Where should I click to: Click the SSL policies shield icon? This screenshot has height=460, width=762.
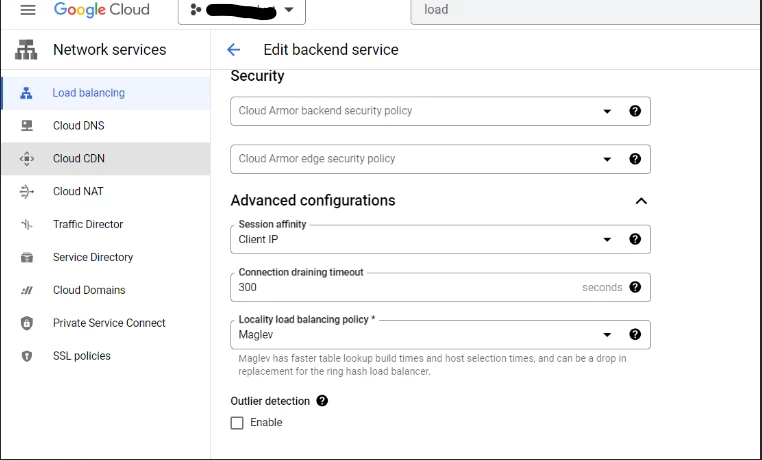[27, 357]
